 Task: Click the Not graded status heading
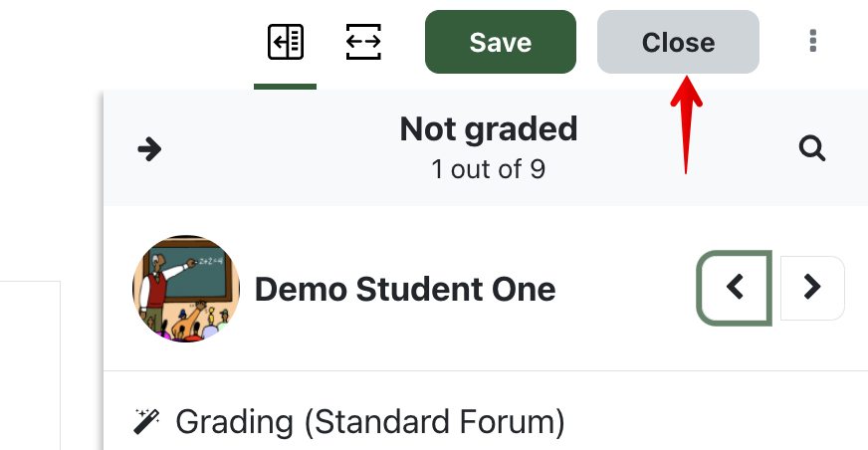click(488, 128)
